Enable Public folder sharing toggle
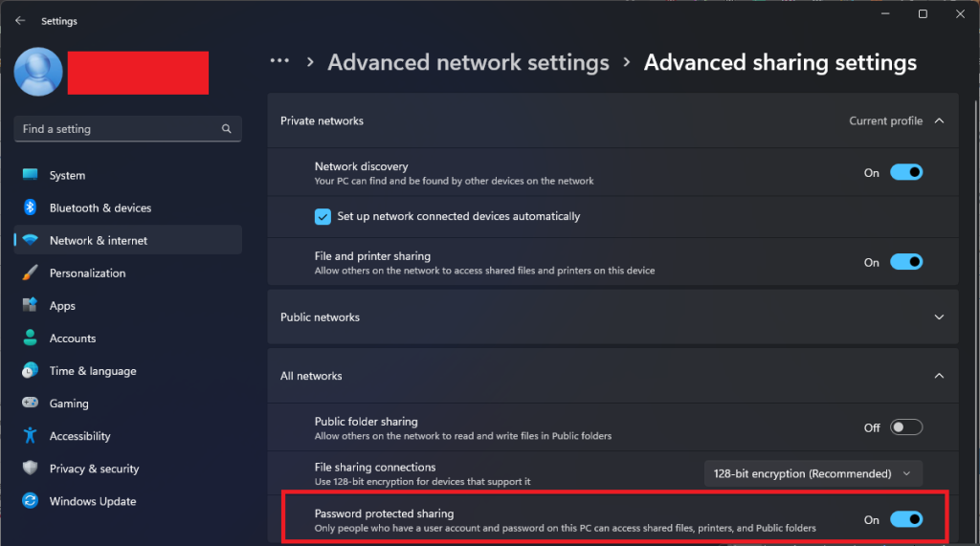 click(x=906, y=427)
